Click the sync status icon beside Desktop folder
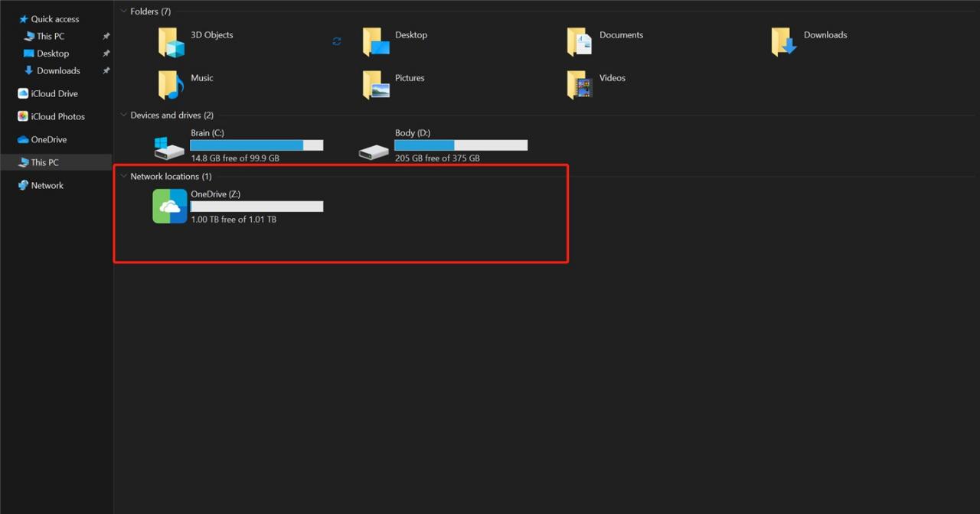Screen dimensions: 980x514 tap(337, 41)
